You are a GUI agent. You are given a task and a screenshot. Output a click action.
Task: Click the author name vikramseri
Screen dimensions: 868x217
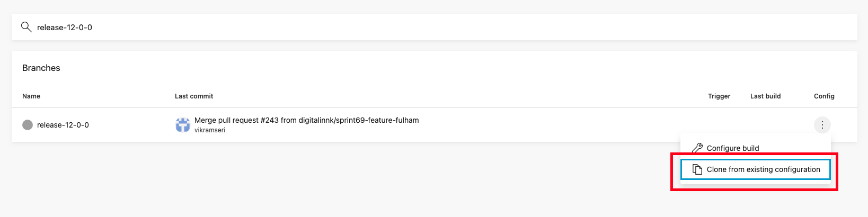[x=210, y=130]
